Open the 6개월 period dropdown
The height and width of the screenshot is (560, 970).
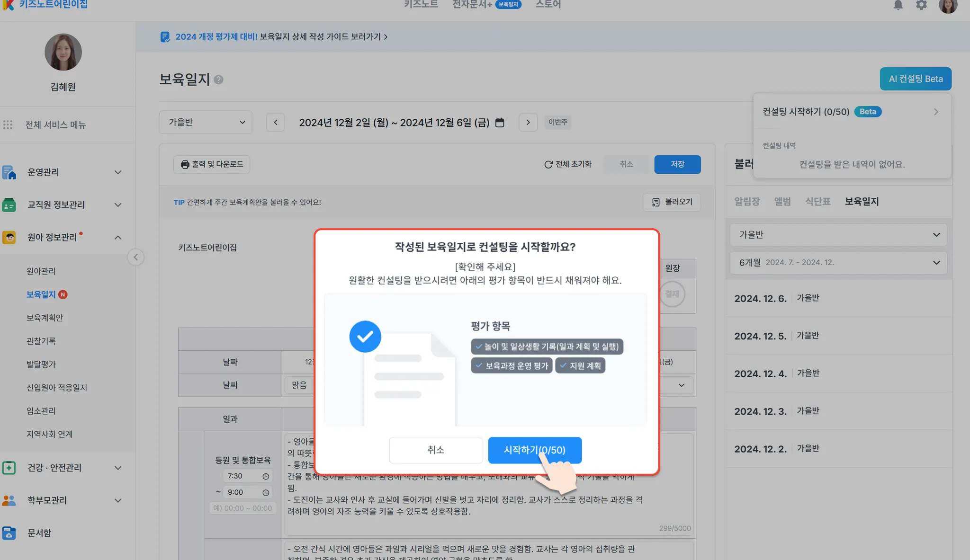(x=838, y=262)
